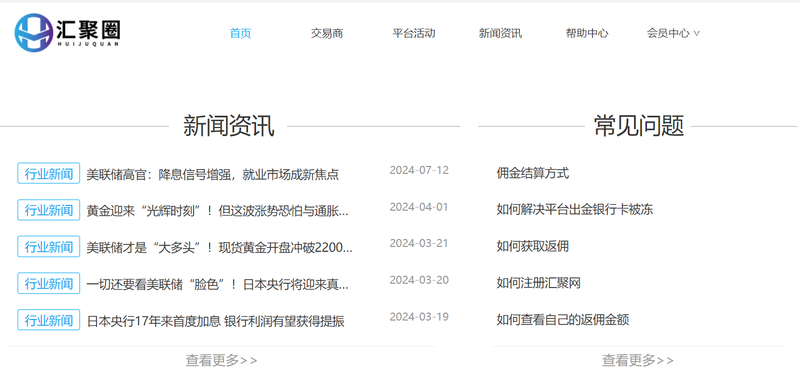Click the date 2024-07-12
Image resolution: width=800 pixels, height=375 pixels.
[x=419, y=170]
